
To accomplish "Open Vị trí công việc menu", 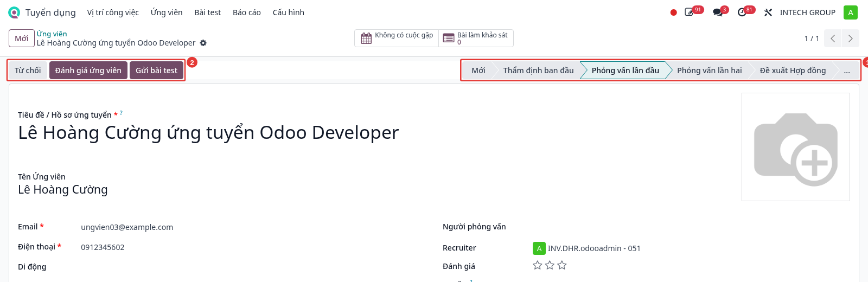I will click(113, 12).
